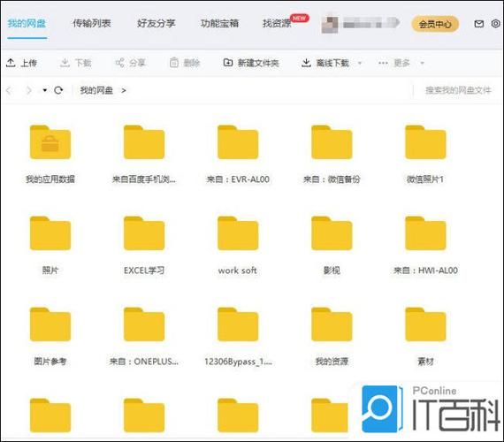This screenshot has height=442, width=504.
Task: Open the work soft folder icon
Action: pyautogui.click(x=238, y=233)
